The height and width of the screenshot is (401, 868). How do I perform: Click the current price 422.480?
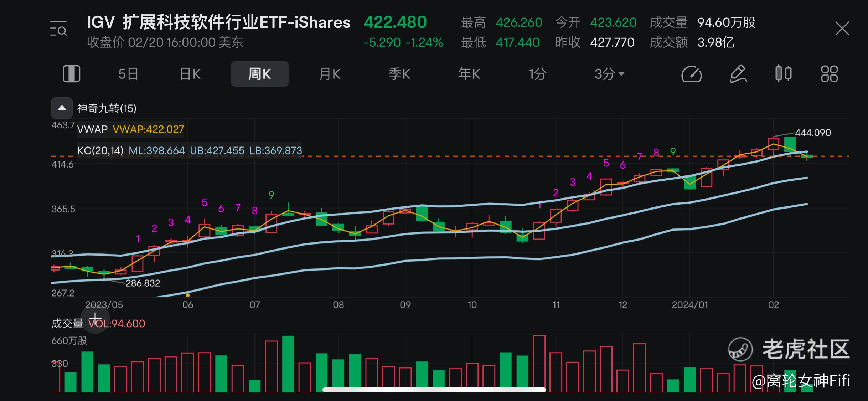coord(395,22)
